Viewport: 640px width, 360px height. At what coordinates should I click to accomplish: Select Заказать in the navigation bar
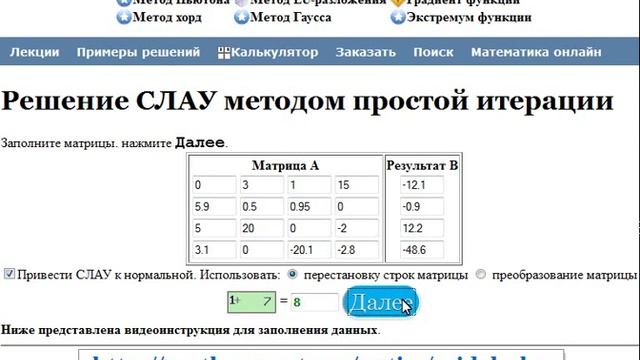[366, 52]
